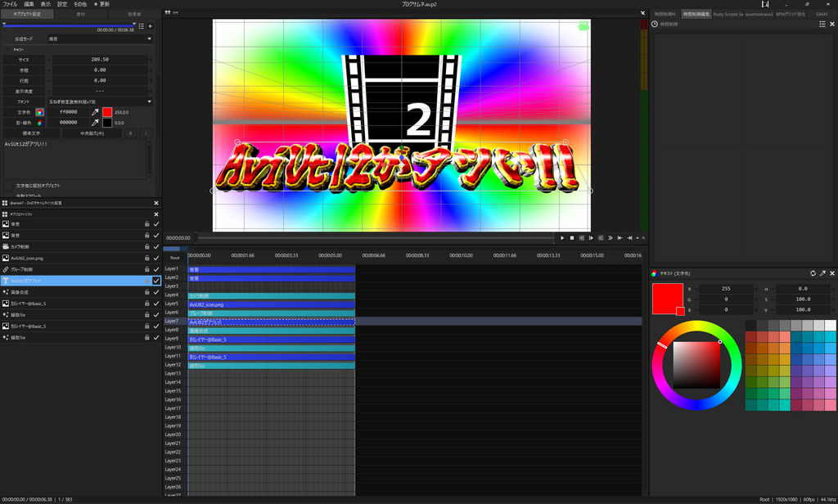Toggle the lock on the グループ制御 row

(x=147, y=269)
